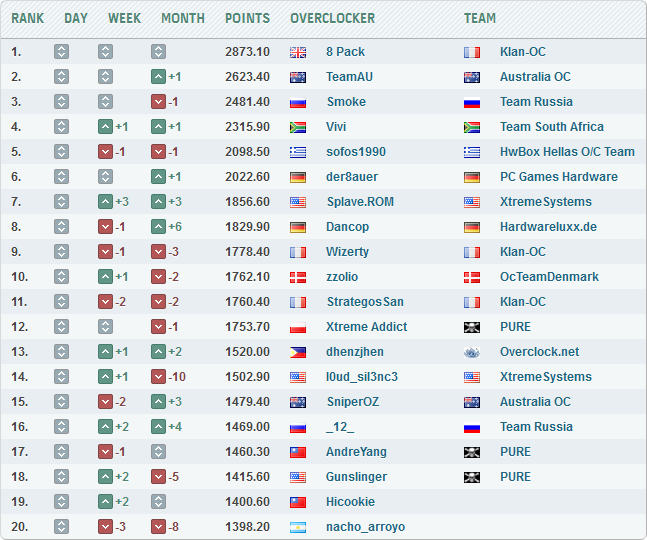647x540 pixels.
Task: View the Dancop overclocker profile
Action: (x=347, y=227)
